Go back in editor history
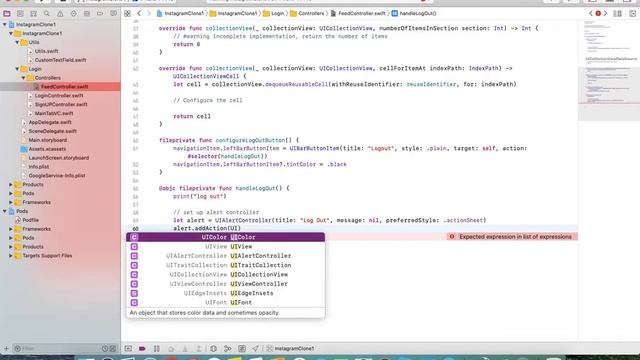This screenshot has height=360, width=640. point(139,13)
